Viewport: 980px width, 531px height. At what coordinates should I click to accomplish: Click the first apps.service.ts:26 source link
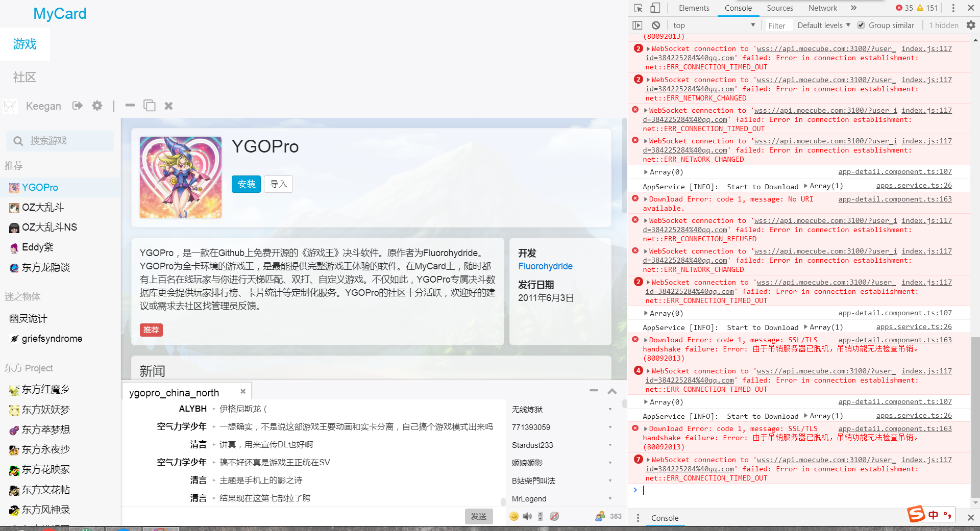914,186
